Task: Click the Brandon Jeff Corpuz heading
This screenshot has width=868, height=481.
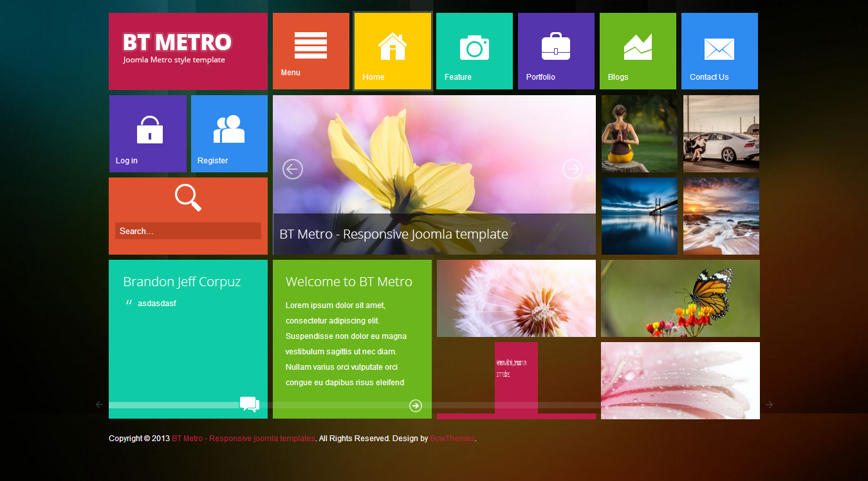Action: [182, 282]
